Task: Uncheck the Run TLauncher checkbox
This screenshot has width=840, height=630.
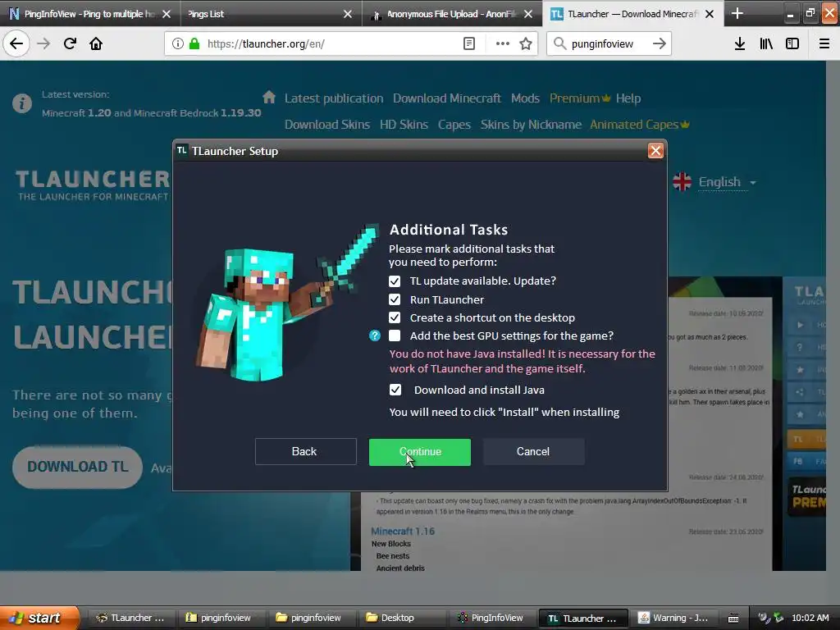Action: coord(395,299)
